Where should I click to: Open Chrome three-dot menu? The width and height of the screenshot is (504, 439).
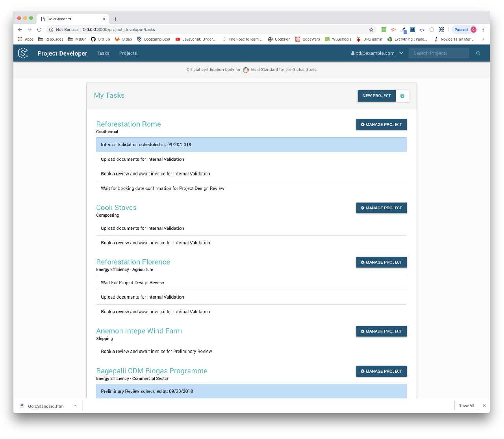(483, 30)
